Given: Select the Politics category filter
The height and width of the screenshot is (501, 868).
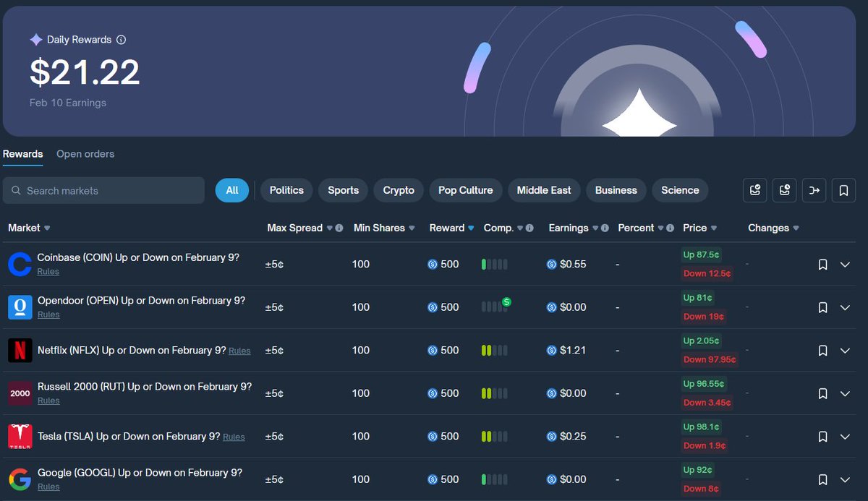Looking at the screenshot, I should (286, 191).
